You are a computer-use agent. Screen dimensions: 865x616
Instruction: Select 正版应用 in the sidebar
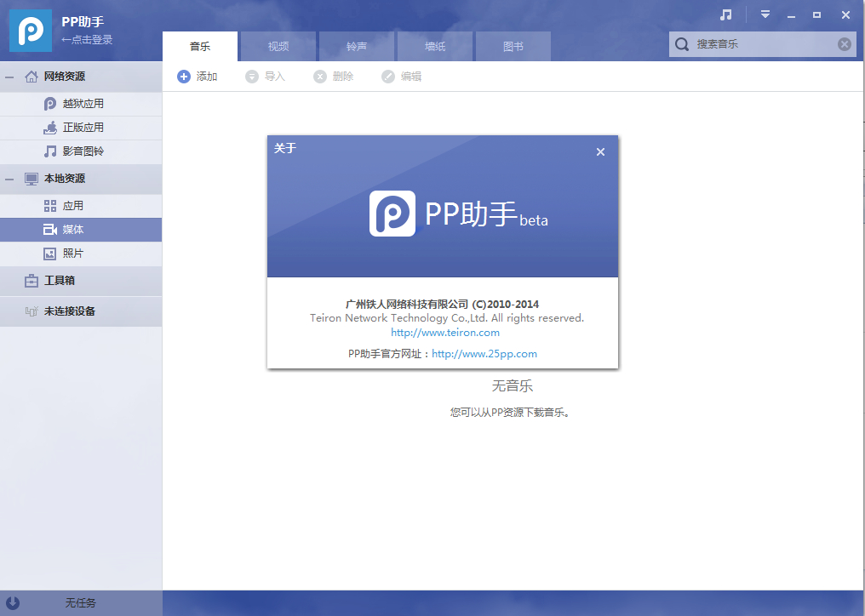pos(83,128)
